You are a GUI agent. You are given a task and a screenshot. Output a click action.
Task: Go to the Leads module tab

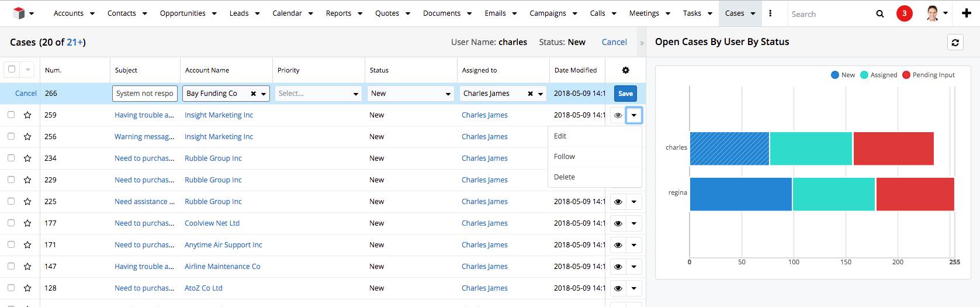pos(238,13)
